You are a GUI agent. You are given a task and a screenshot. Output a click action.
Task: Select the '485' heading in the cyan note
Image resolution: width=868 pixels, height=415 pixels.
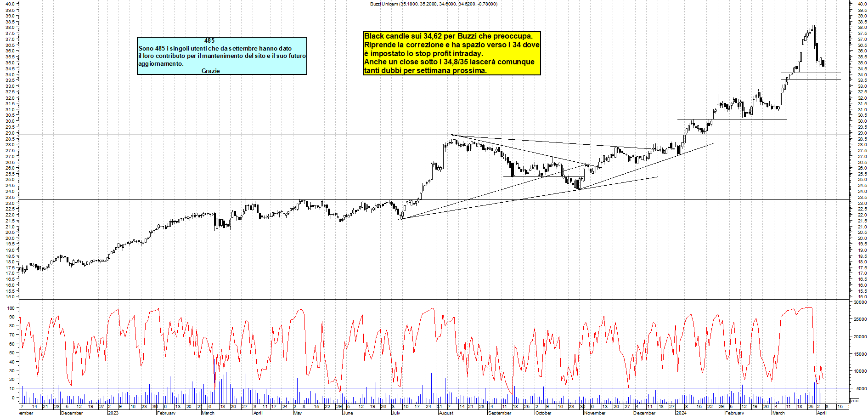pos(209,40)
